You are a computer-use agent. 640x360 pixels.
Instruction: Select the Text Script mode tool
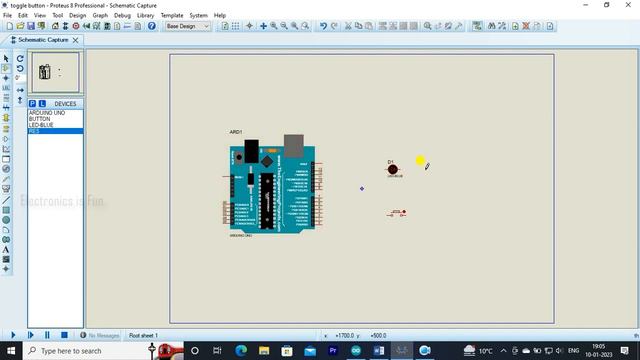click(x=6, y=98)
